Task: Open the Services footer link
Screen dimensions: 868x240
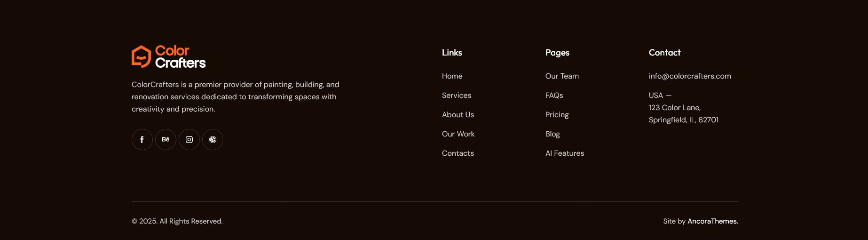Action: click(457, 96)
